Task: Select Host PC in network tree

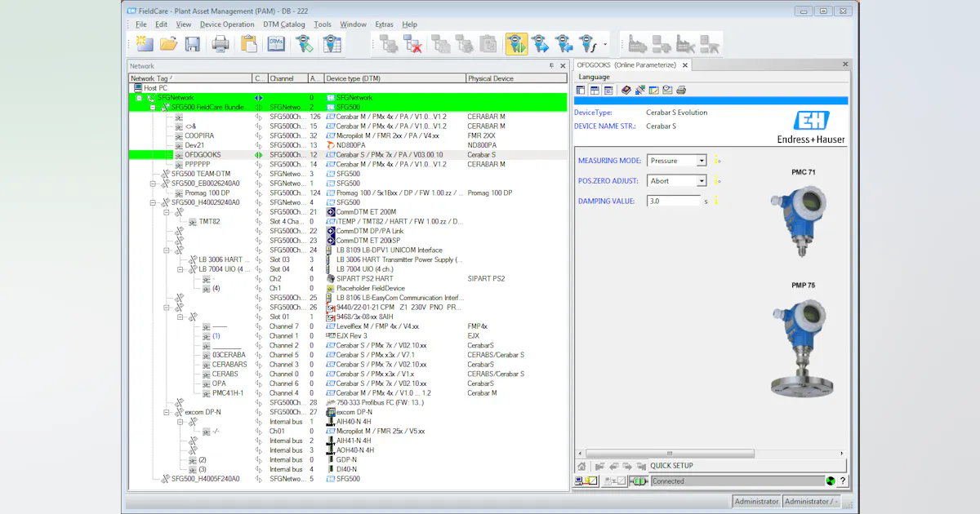Action: click(156, 87)
